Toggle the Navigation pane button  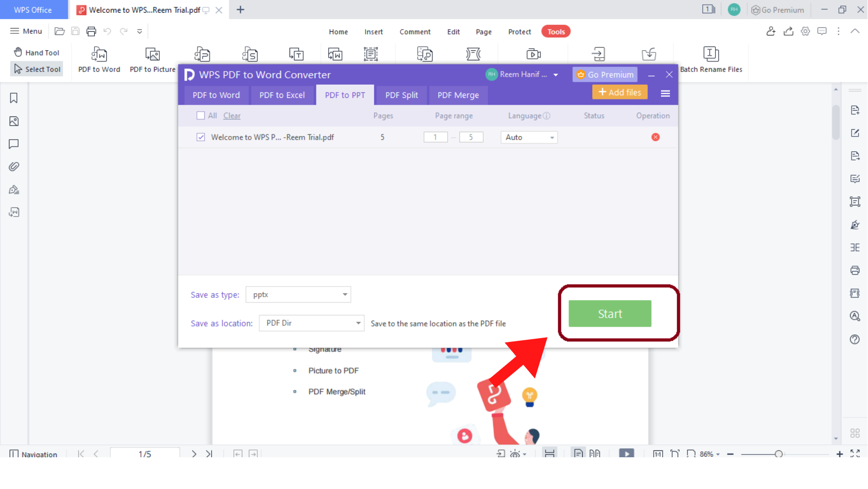(33, 454)
